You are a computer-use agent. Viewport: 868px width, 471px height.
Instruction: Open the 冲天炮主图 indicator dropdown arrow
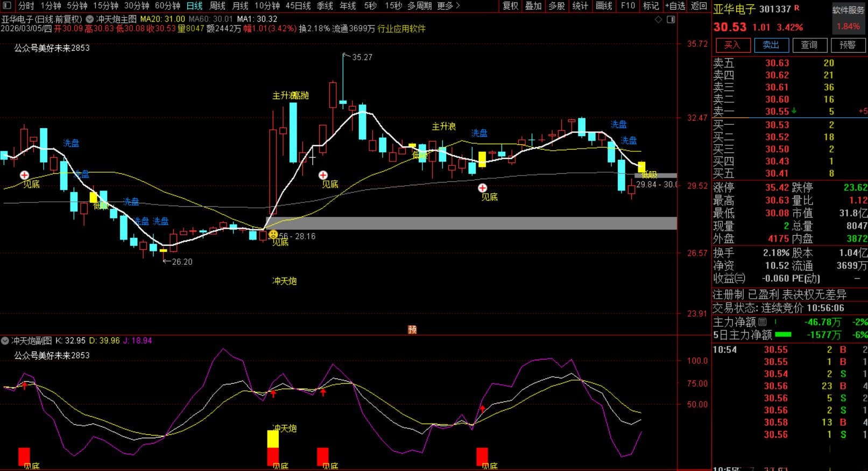click(89, 19)
